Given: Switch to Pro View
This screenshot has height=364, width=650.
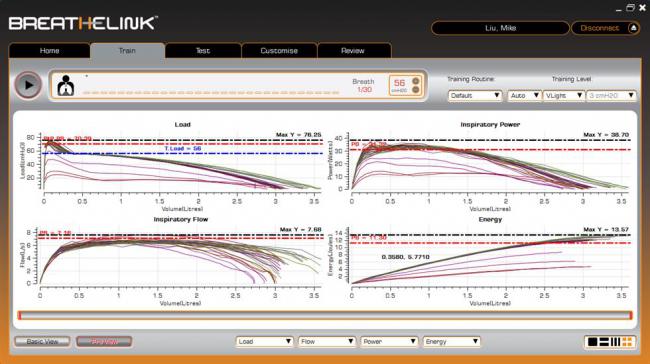Looking at the screenshot, I should 104,342.
